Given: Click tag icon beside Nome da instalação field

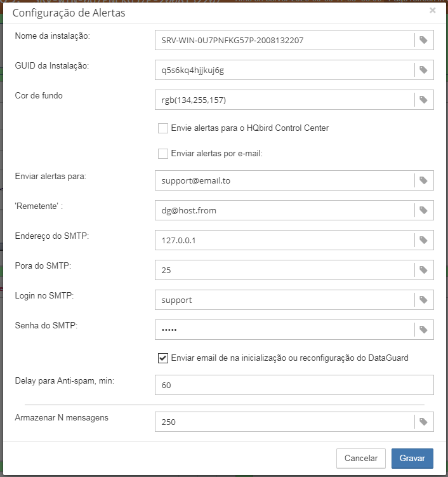Looking at the screenshot, I should tap(423, 40).
